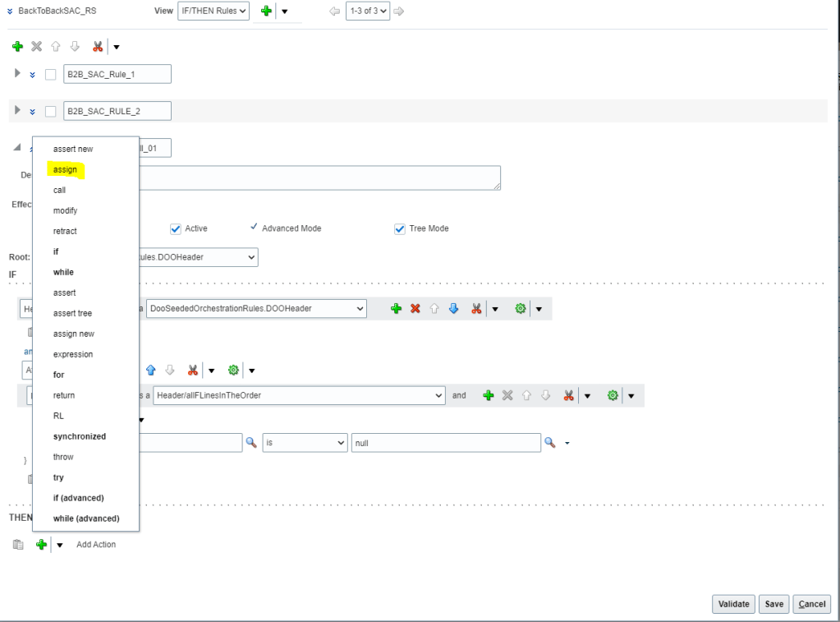Click the green gear icon in DOOHeader row

519,308
